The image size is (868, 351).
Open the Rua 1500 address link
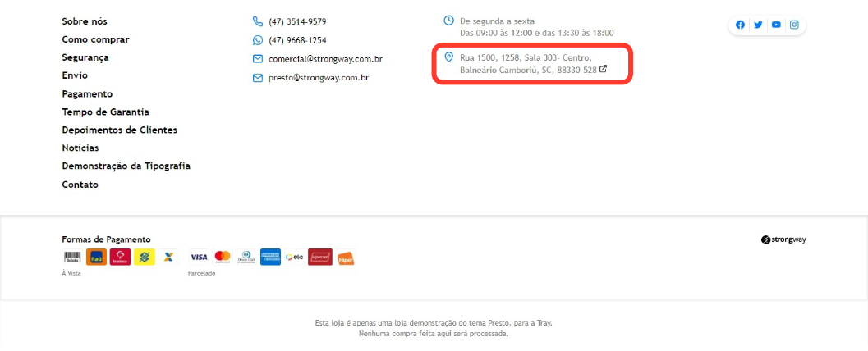[x=528, y=64]
